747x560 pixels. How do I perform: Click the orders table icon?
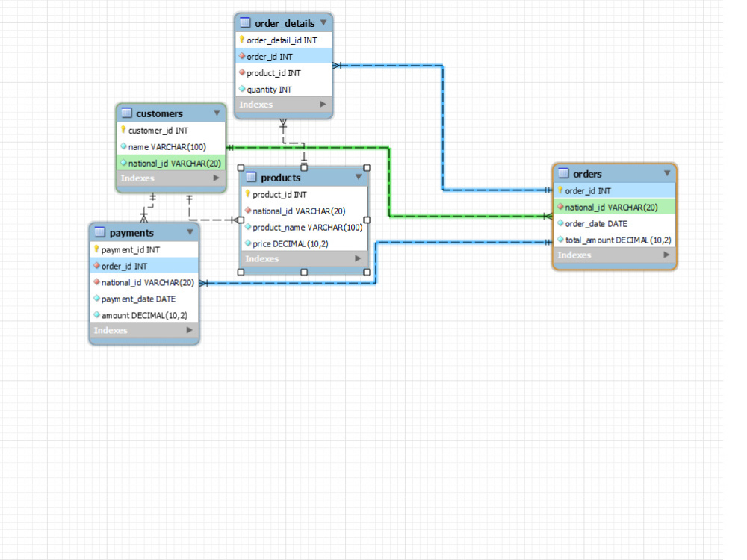coord(563,173)
